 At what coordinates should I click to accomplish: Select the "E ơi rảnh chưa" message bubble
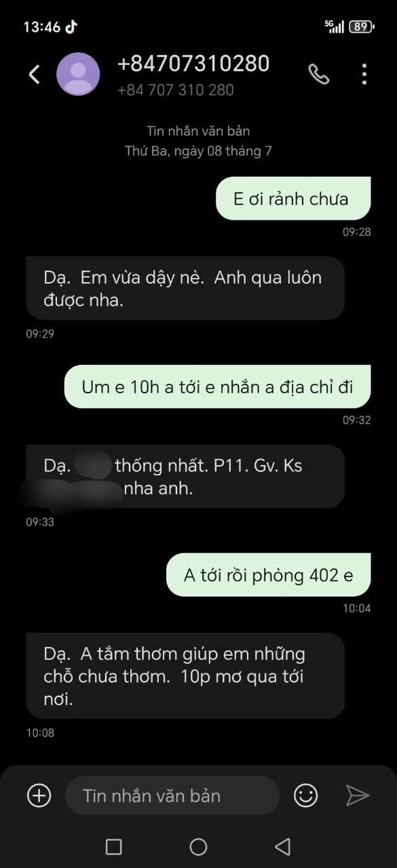[x=293, y=199]
